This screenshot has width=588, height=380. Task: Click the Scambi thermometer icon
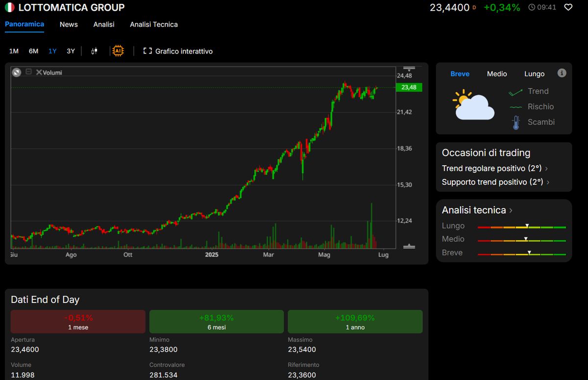click(x=515, y=122)
